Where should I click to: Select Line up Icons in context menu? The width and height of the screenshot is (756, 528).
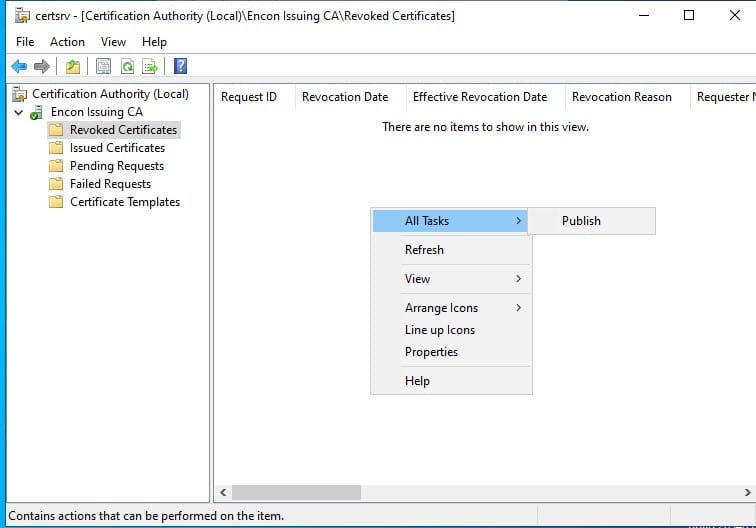(x=439, y=330)
